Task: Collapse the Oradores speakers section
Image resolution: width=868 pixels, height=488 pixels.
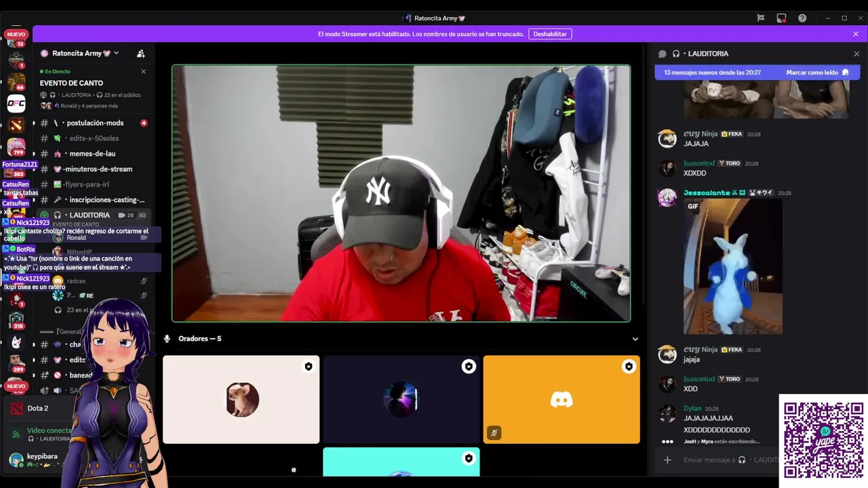Action: (635, 339)
